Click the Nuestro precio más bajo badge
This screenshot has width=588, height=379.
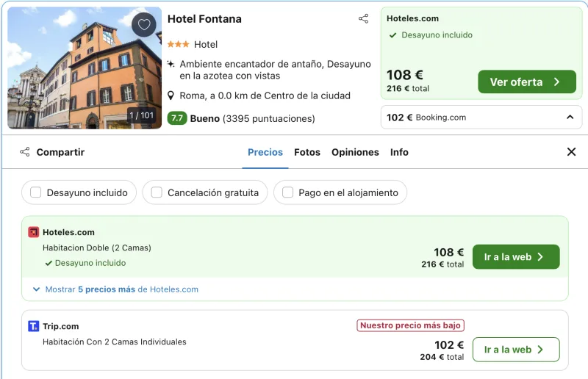click(x=410, y=325)
